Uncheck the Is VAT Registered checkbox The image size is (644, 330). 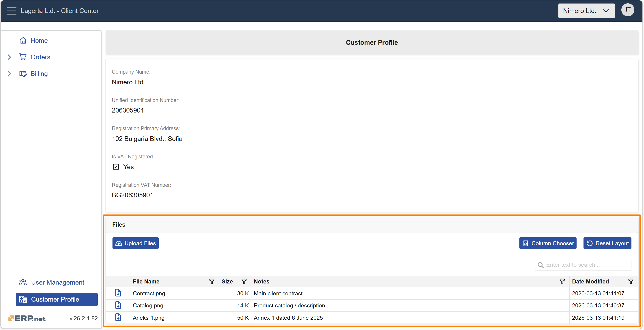coord(116,167)
